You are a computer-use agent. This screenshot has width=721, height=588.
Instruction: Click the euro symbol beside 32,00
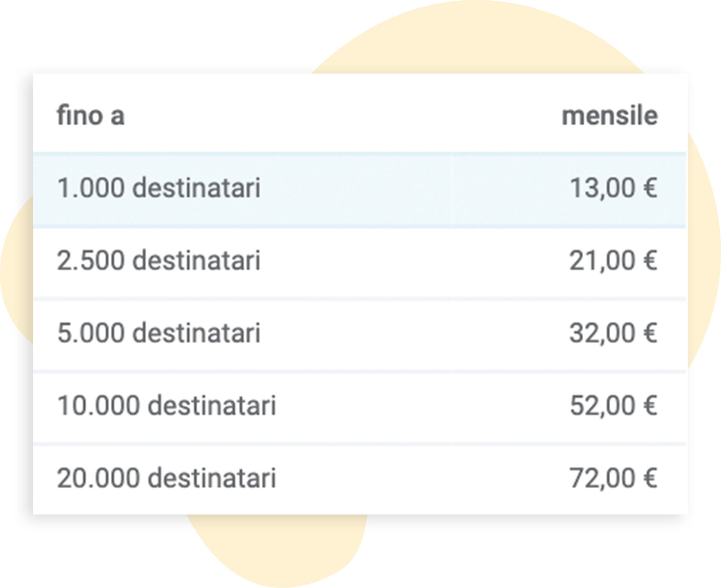coord(650,333)
